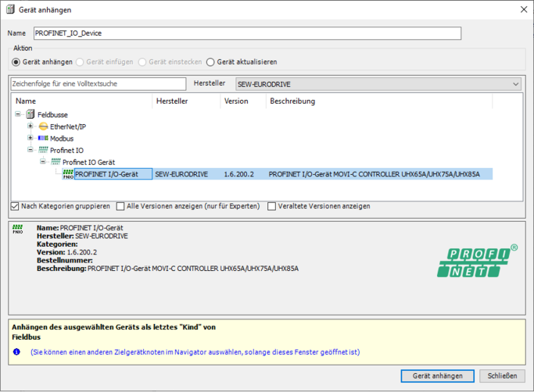Click the blue info icon in hint area

point(17,352)
